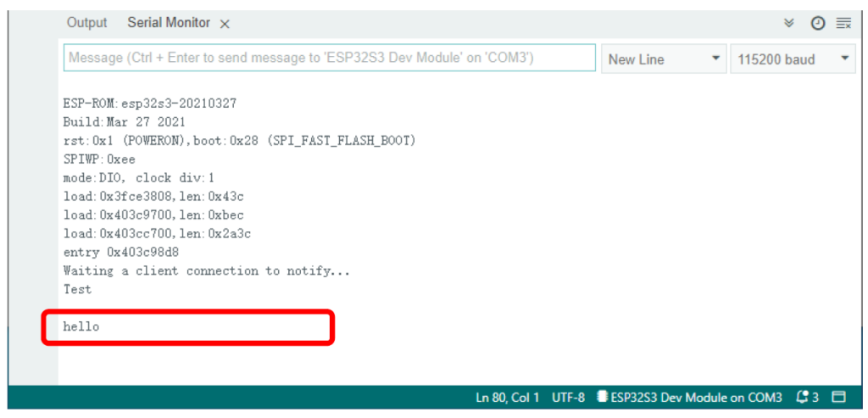Image resolution: width=868 pixels, height=418 pixels.
Task: Open the New Line ending dropdown
Action: 664,59
